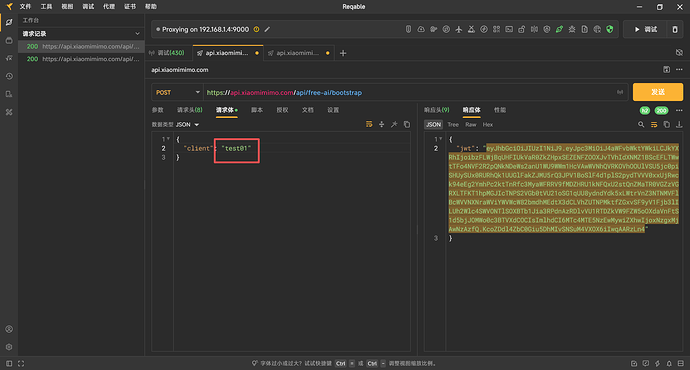The image size is (690, 370).
Task: Click the document icon in the proxy toolbar
Action: pyautogui.click(x=584, y=29)
